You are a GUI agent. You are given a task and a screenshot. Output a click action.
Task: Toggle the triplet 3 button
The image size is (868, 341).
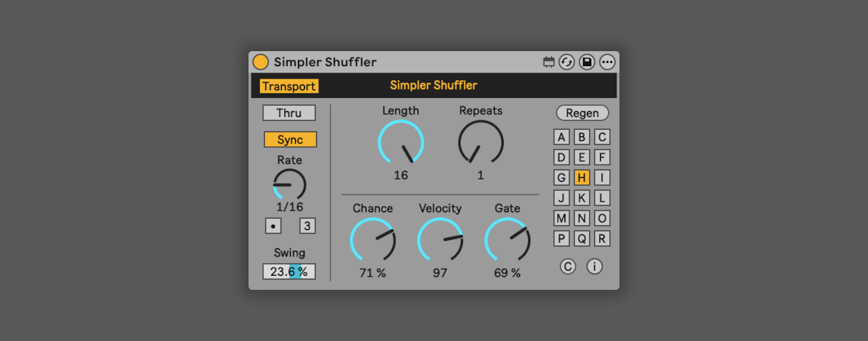(306, 226)
